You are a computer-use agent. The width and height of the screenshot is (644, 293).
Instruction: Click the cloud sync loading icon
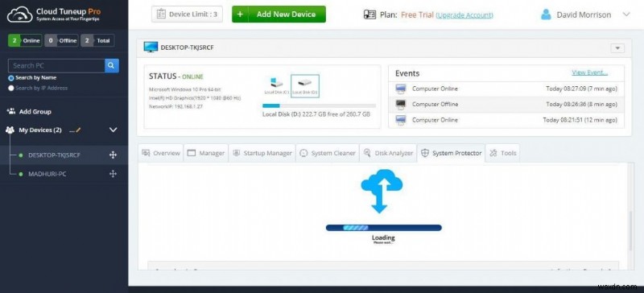point(382,191)
